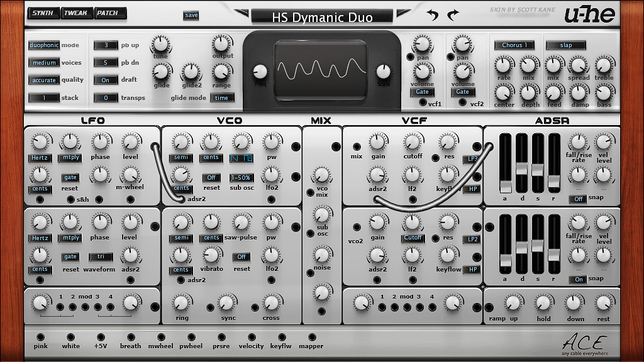Open the duophonic mode selector

pos(44,45)
